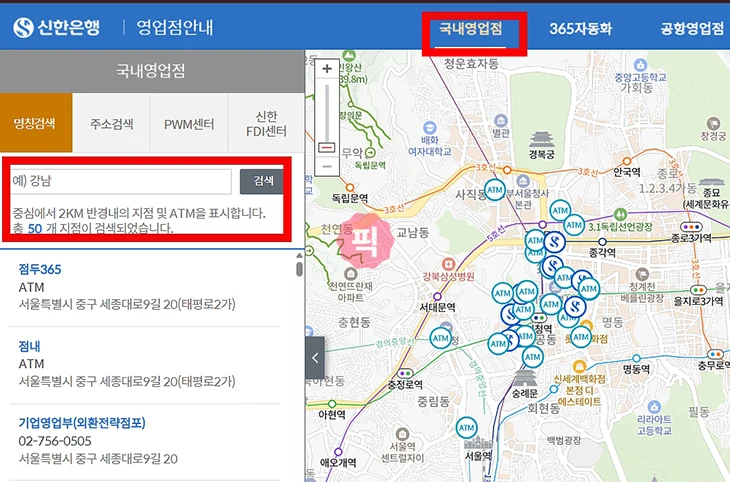Click the Shinhan branch marker left of 종각역

tap(554, 242)
